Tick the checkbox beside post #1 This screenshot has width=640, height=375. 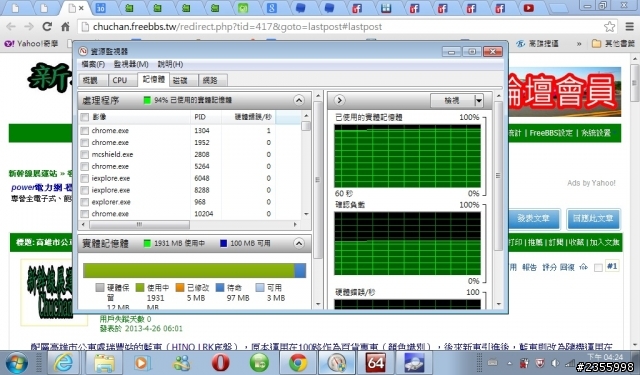click(598, 268)
